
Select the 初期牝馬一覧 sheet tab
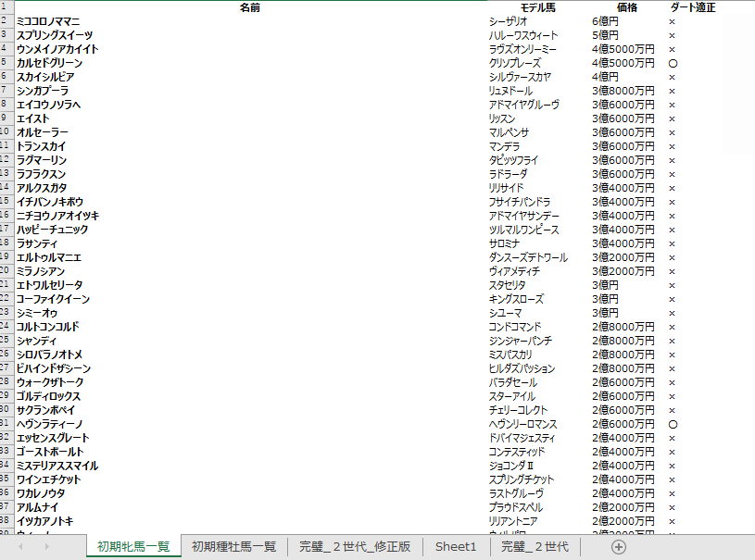pos(133,546)
